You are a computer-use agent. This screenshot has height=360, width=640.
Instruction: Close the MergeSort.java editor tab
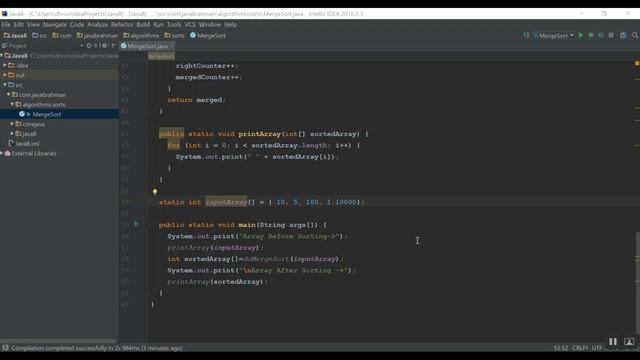(171, 46)
